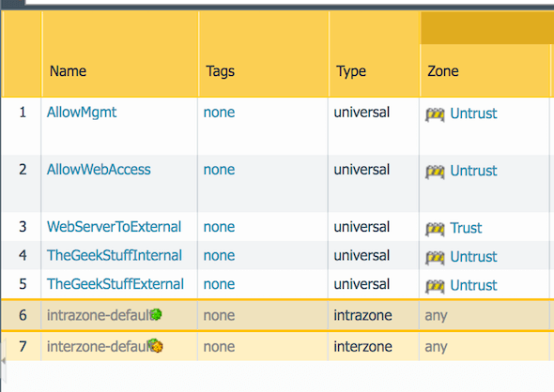Click the zone icon beside Untrust in AllowMgmt row
The image size is (554, 392).
435,114
